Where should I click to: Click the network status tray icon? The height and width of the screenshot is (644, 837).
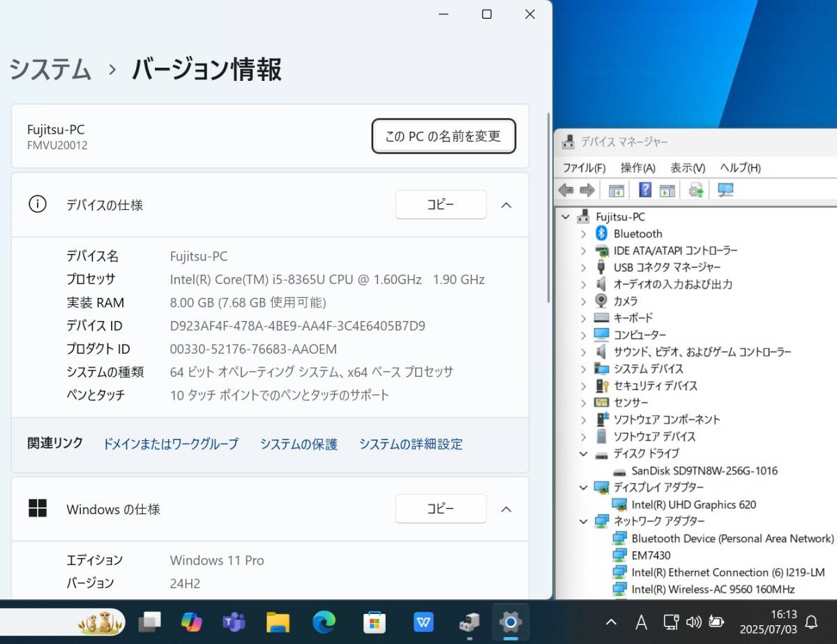[670, 621]
